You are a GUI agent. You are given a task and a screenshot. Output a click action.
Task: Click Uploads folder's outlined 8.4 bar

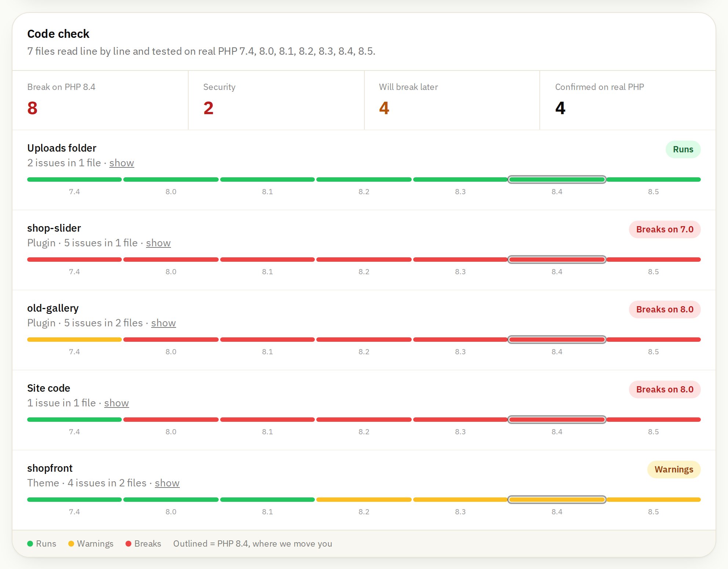click(x=557, y=180)
